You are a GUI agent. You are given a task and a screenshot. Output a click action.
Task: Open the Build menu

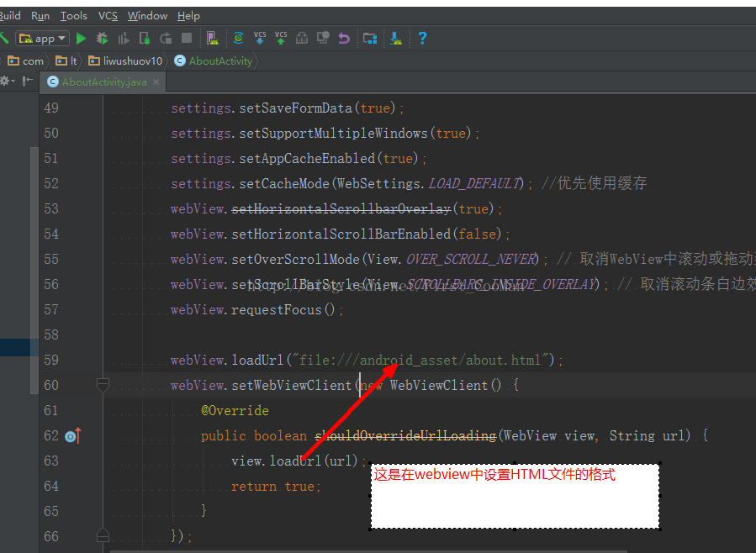click(x=9, y=16)
